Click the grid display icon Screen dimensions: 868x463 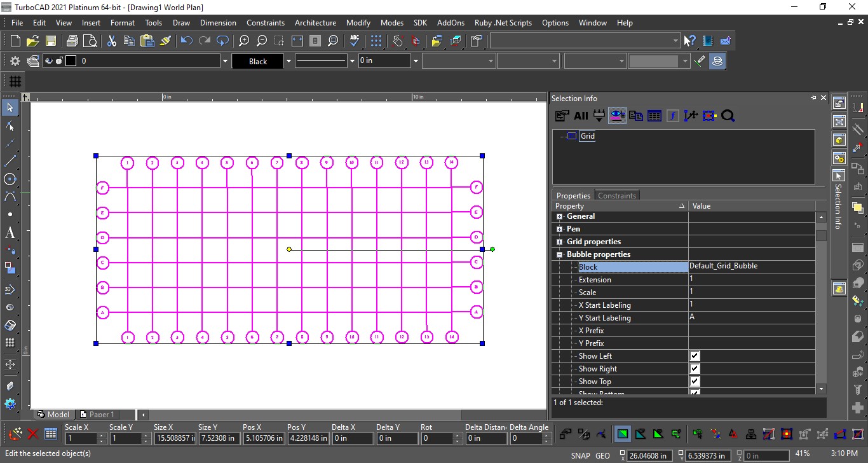point(15,81)
